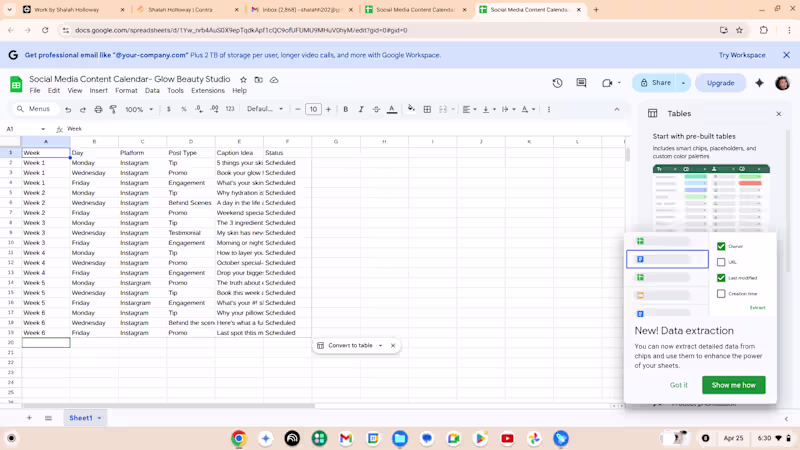Collapse the toolbar header with chevron
This screenshot has width=800, height=450.
coord(616,109)
